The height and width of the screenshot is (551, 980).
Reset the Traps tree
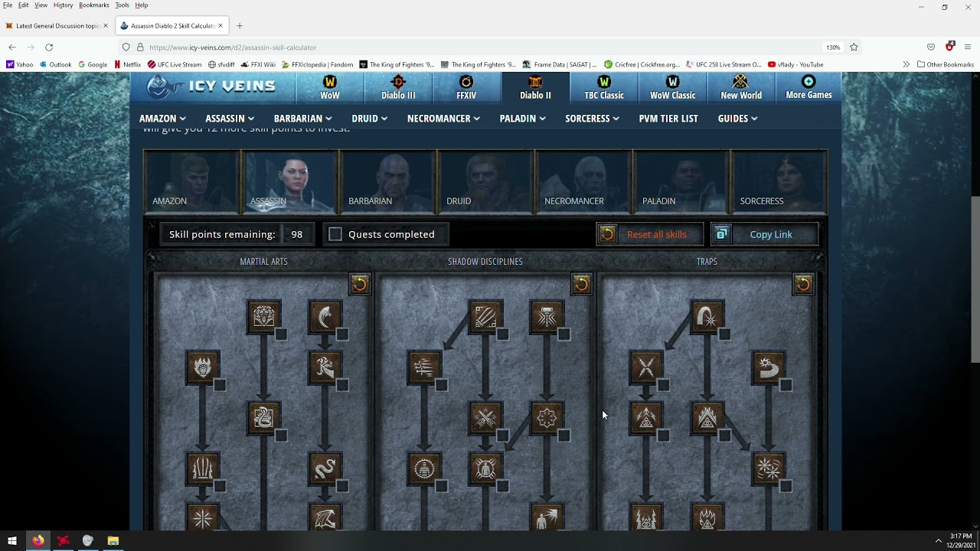803,285
